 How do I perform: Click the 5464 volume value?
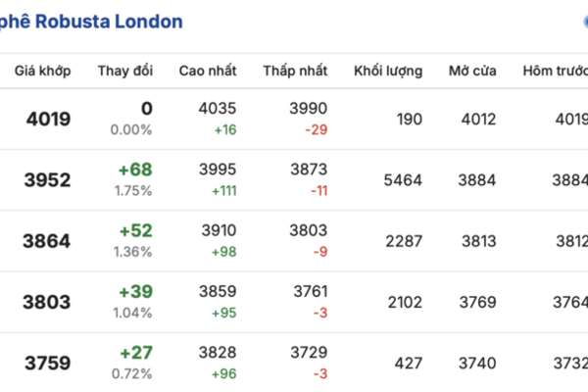click(403, 180)
